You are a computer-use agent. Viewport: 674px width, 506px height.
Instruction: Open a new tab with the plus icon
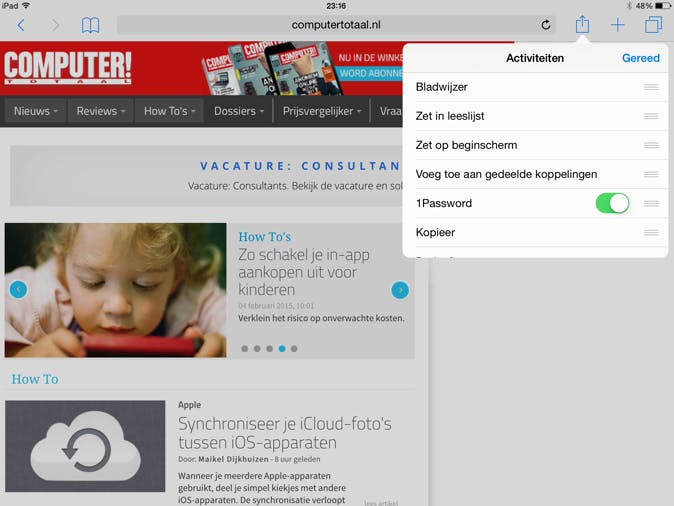618,25
